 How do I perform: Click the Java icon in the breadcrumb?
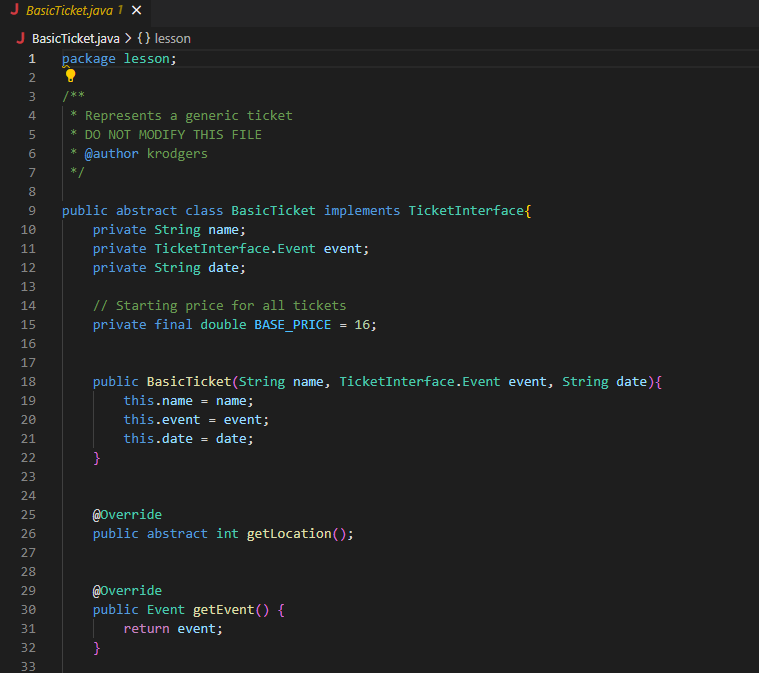(20, 38)
